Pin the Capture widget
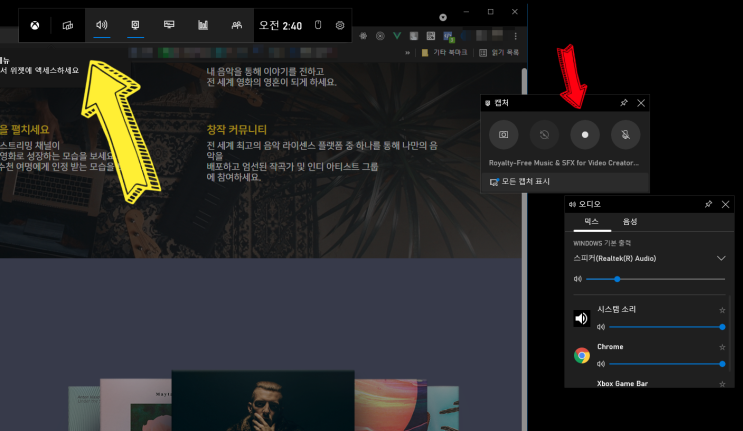 [x=624, y=103]
